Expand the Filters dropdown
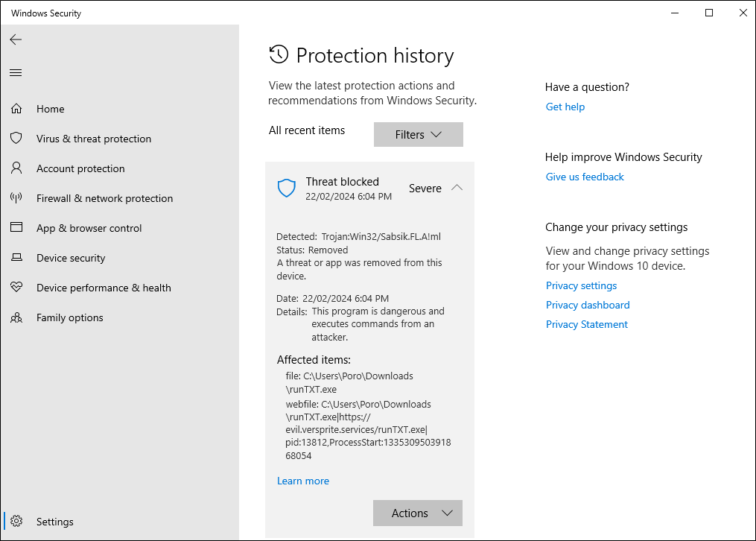This screenshot has height=541, width=756. tap(419, 135)
